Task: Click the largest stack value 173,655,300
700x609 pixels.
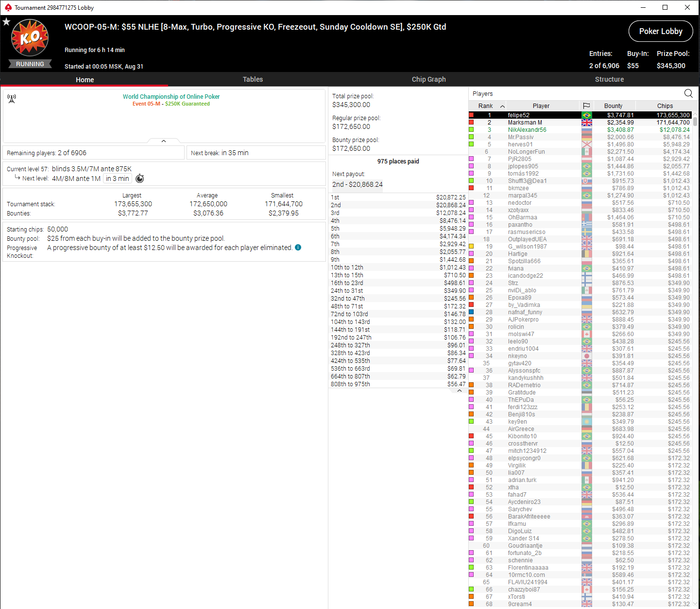Action: coord(133,204)
